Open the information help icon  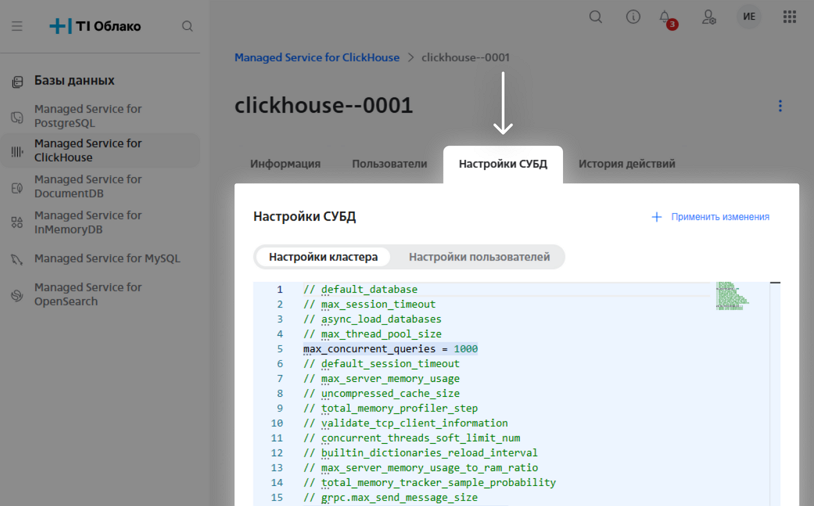click(633, 17)
